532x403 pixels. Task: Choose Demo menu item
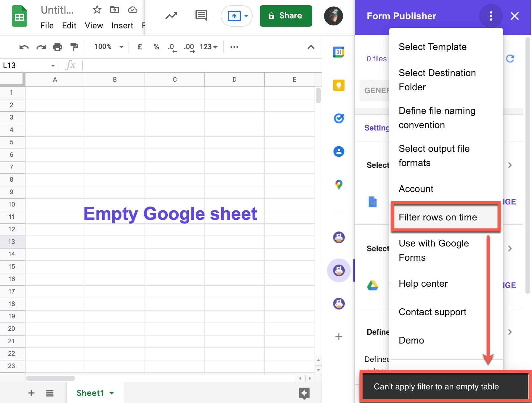(x=446, y=340)
